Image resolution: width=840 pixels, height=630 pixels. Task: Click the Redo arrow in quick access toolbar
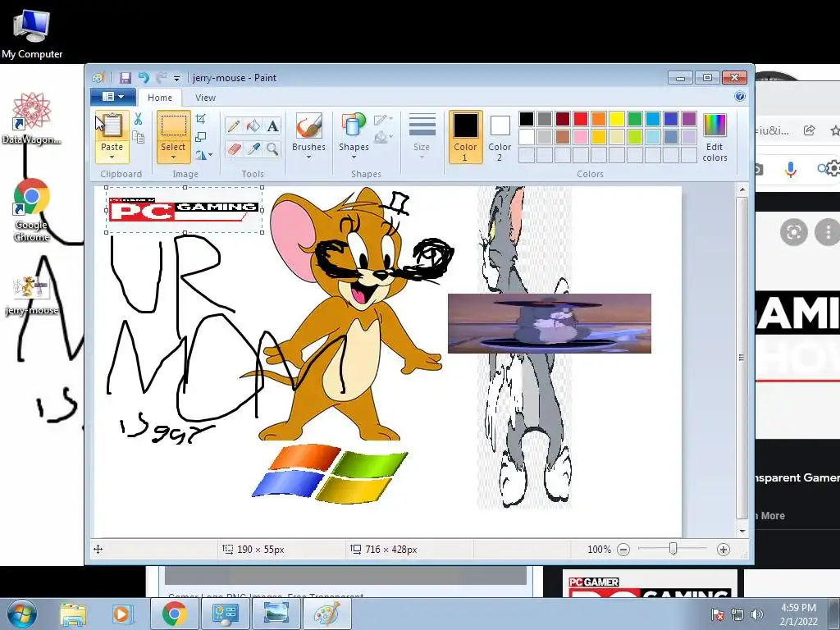[x=162, y=78]
